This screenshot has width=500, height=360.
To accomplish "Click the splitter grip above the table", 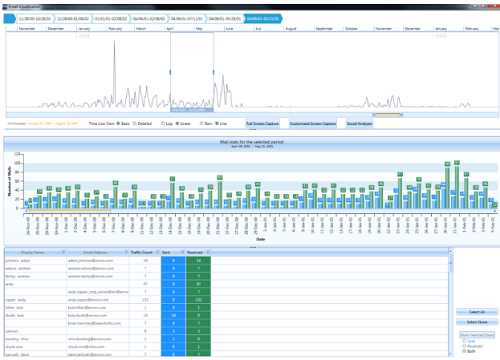I will [x=253, y=247].
